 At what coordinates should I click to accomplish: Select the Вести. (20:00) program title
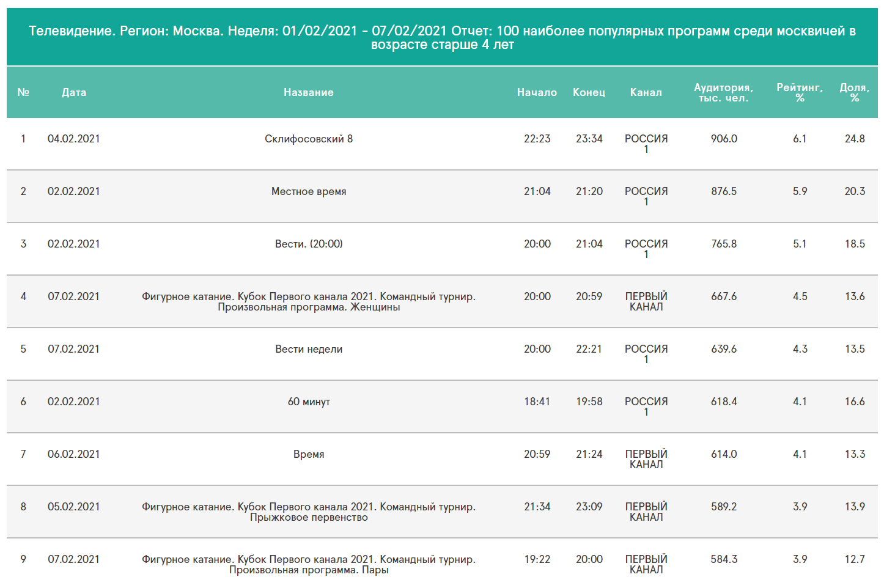(x=308, y=244)
